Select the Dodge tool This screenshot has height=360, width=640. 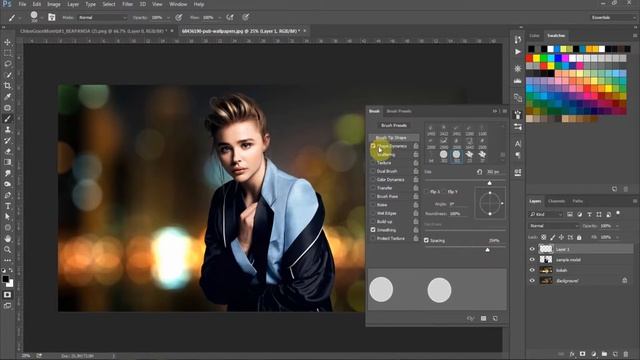[7, 184]
